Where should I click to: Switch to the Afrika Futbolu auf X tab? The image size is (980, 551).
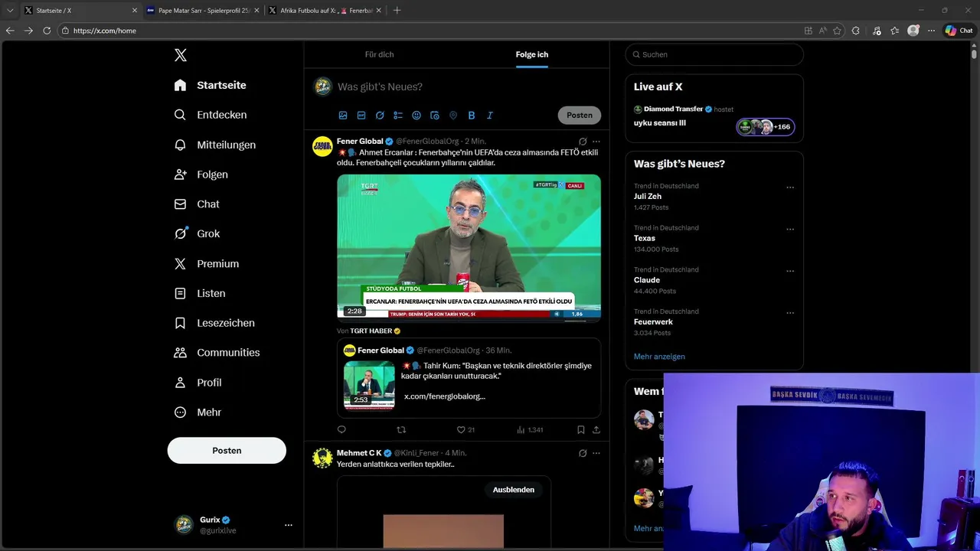coord(325,11)
